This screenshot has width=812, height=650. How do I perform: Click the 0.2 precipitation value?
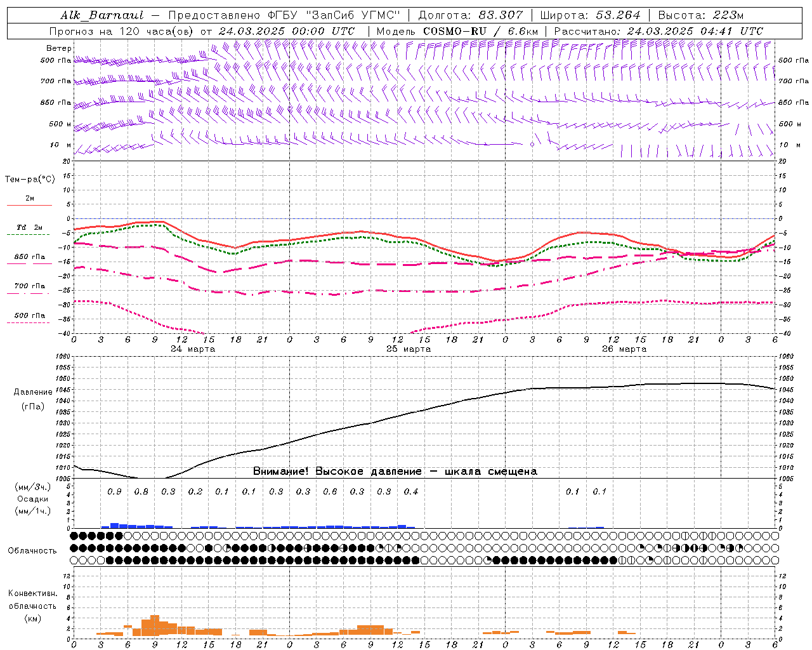(195, 492)
